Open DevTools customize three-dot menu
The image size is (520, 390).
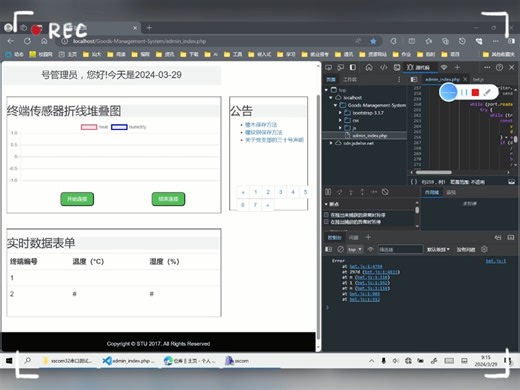[487, 67]
